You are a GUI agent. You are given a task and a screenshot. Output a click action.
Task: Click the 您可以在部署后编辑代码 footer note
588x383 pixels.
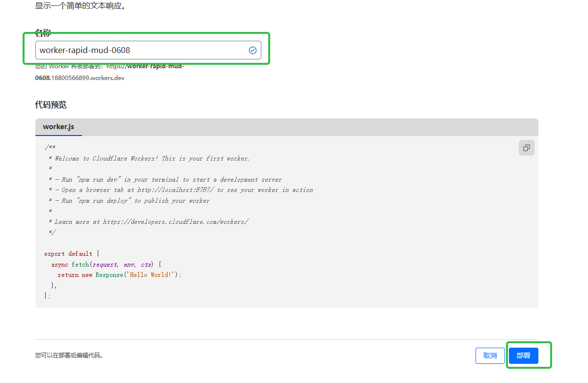69,356
